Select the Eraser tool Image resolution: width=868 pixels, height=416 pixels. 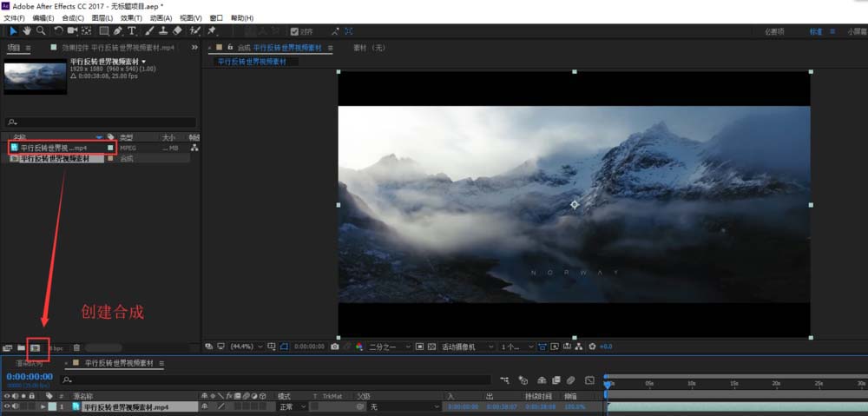click(177, 31)
